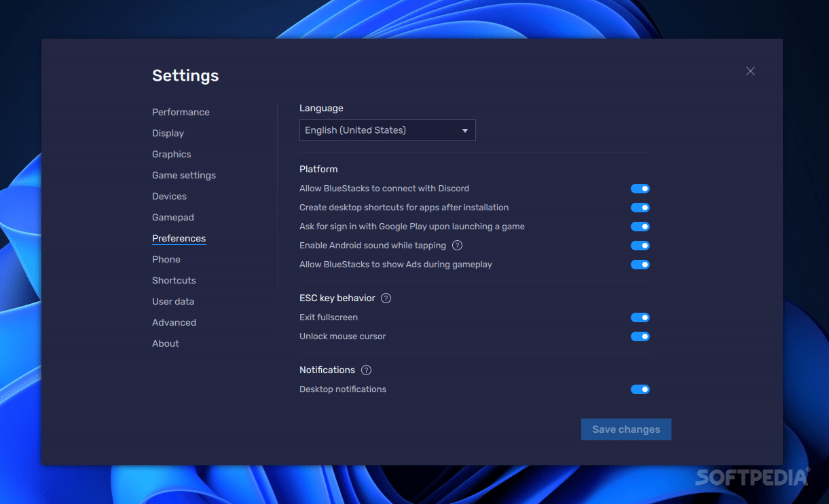Disable desktop shortcuts creation after installation
This screenshot has width=829, height=504.
640,208
